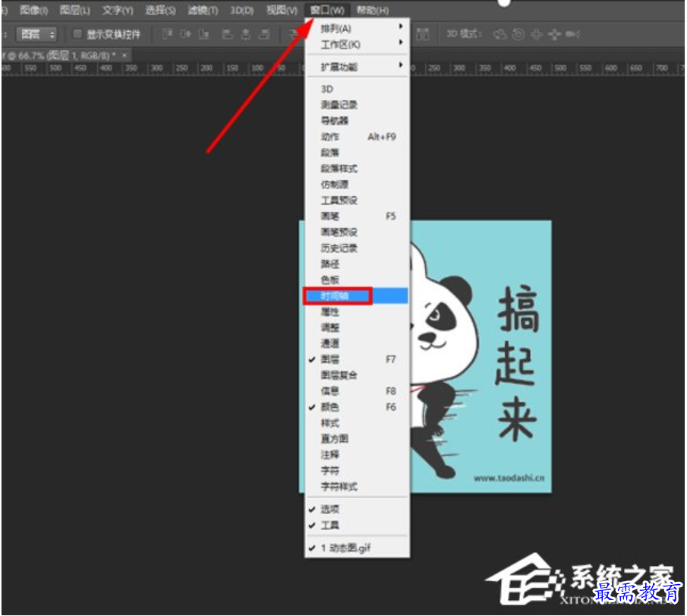687x616 pixels.
Task: Click the align left edges icon
Action: [x=227, y=33]
